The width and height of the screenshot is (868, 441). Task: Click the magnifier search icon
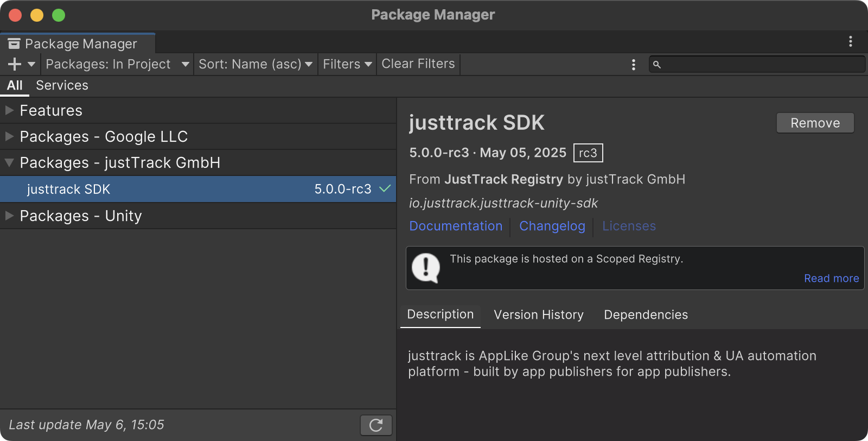tap(656, 65)
